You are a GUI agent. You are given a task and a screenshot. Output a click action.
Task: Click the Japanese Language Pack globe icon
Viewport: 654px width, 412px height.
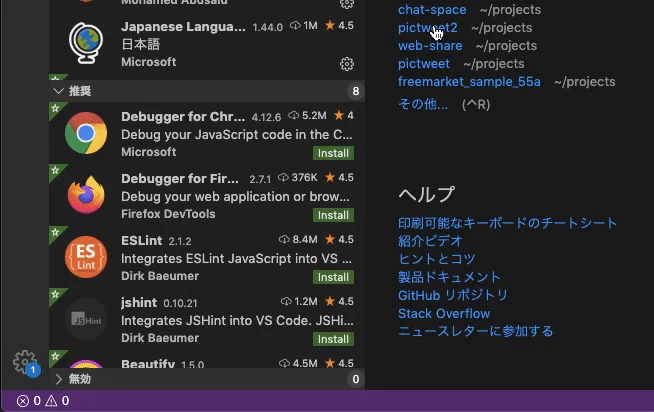86,43
